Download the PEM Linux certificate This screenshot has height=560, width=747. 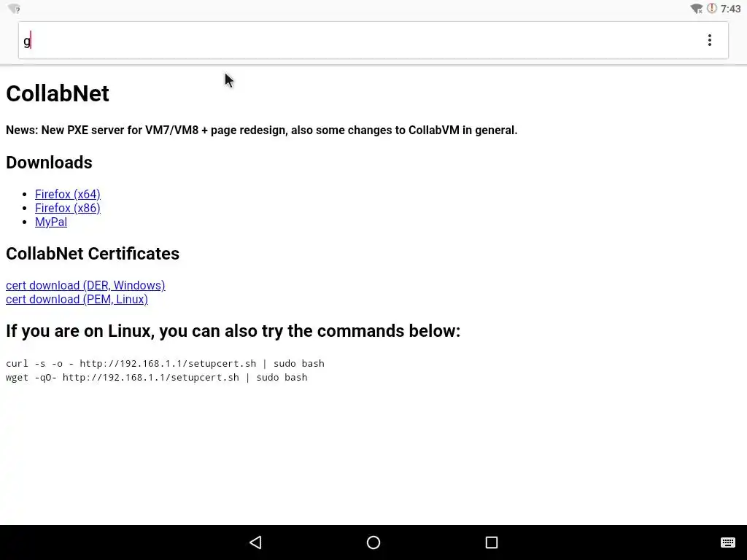(77, 299)
